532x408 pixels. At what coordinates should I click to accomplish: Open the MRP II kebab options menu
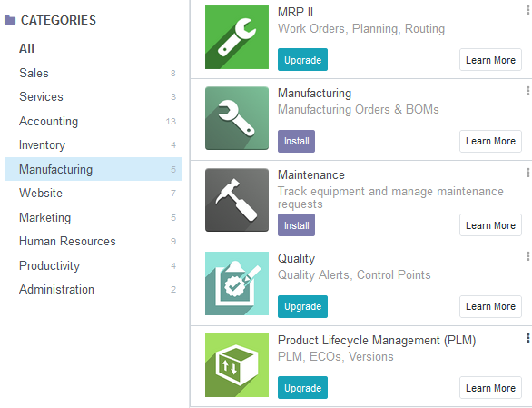tap(528, 11)
